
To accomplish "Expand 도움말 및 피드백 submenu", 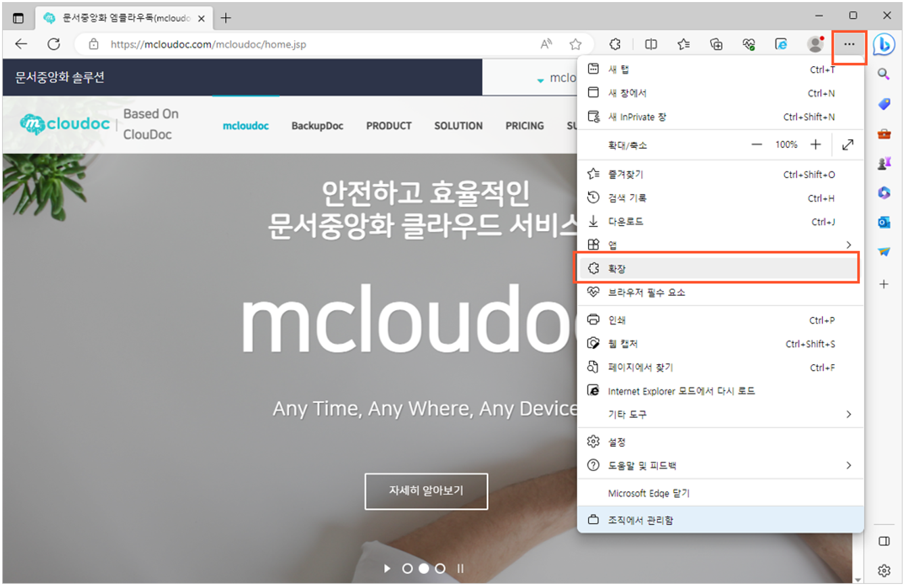I will 720,466.
